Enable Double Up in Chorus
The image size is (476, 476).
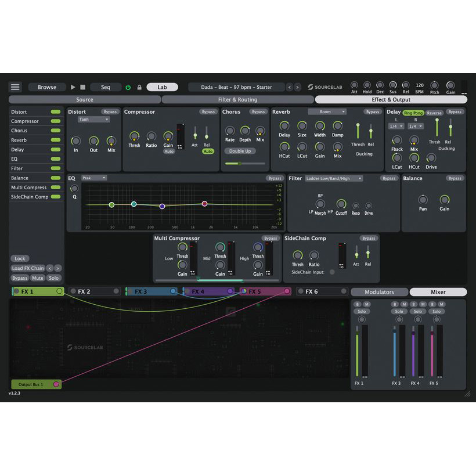click(x=240, y=151)
